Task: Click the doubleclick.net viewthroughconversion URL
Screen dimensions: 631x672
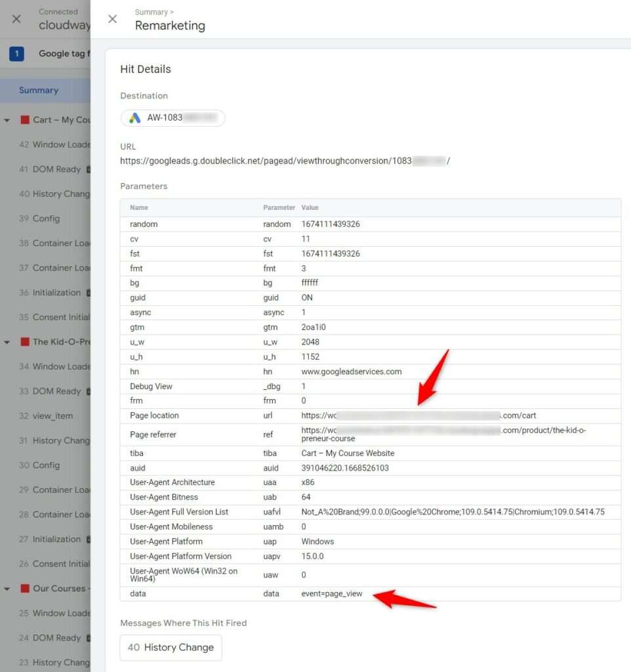Action: [x=285, y=161]
